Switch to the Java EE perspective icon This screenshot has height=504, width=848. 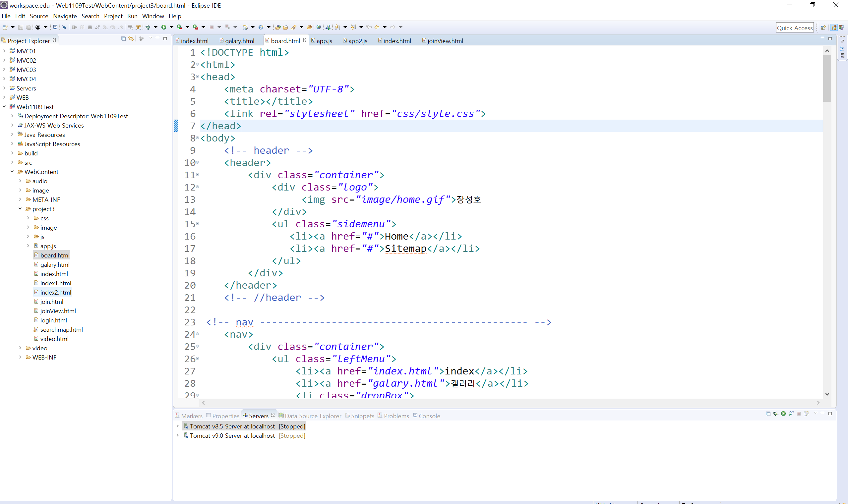click(834, 28)
